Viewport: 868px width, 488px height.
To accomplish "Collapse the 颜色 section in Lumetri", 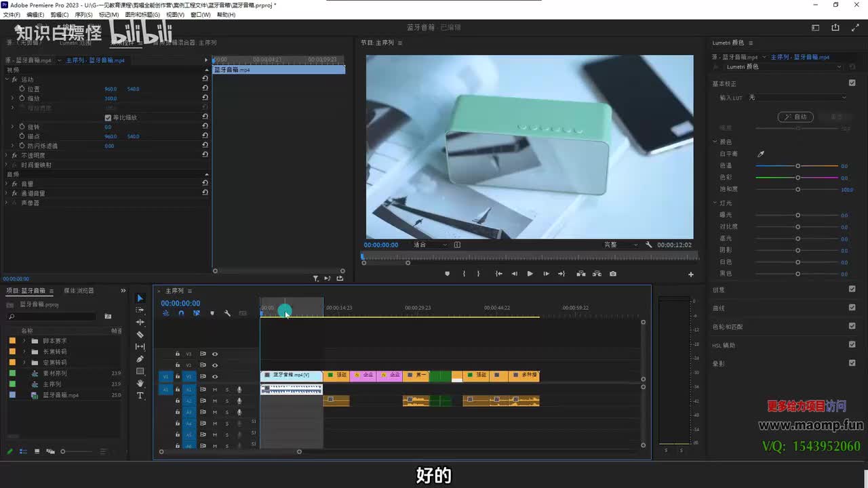I will coord(715,142).
